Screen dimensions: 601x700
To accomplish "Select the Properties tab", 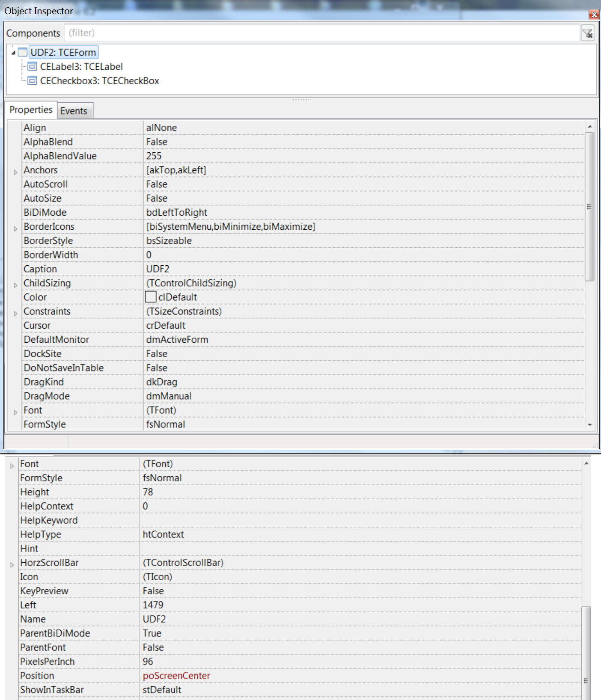I will (x=31, y=110).
